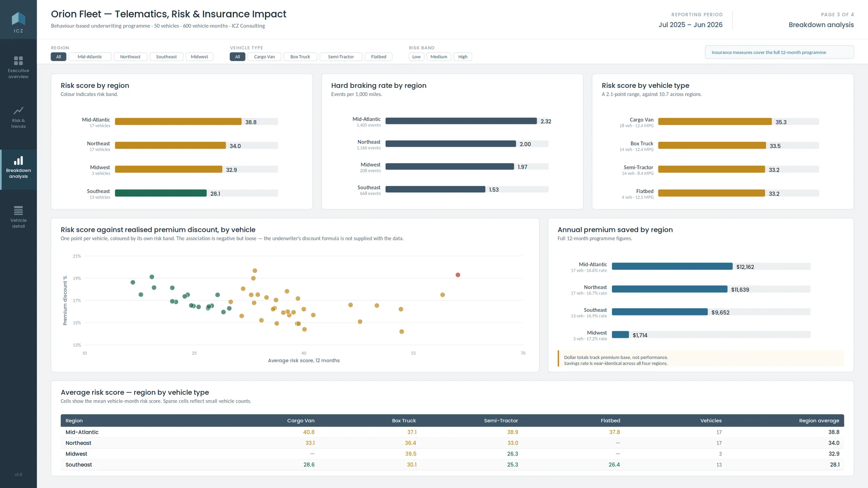Viewport: 868px width, 488px height.
Task: Filter vehicle type to Flatbed
Action: tap(379, 57)
